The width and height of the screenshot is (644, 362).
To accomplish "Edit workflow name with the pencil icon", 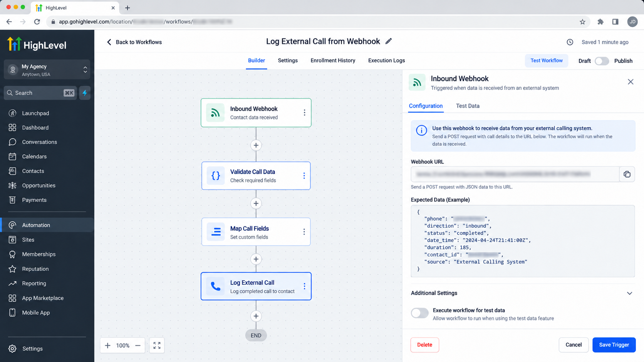I will (389, 41).
